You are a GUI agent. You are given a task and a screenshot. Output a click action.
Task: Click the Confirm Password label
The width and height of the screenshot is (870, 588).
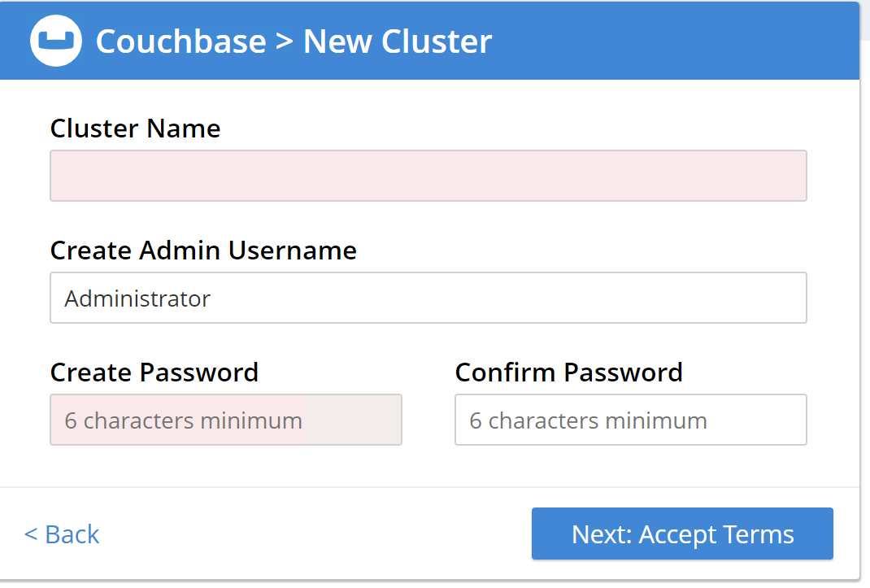click(568, 372)
